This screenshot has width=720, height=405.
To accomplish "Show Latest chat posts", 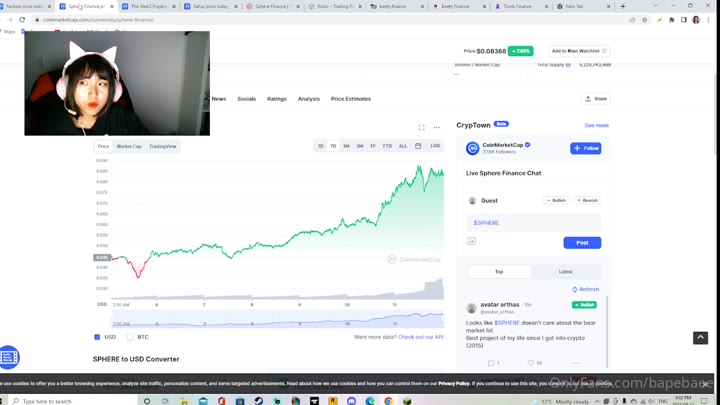I will pyautogui.click(x=566, y=272).
